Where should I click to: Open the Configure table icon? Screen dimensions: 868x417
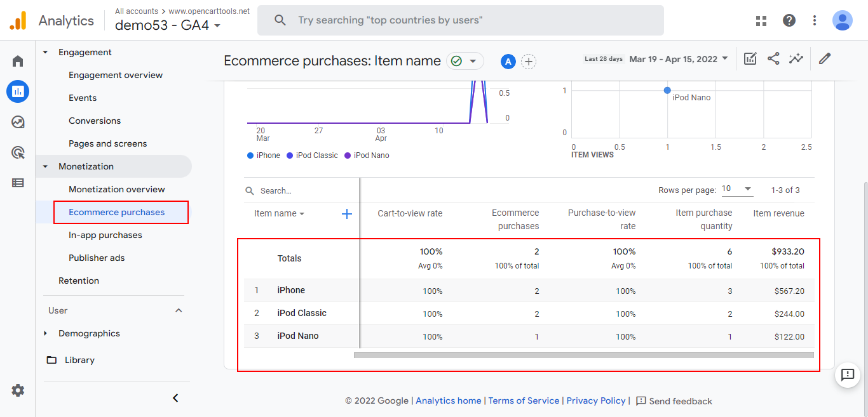(18, 183)
